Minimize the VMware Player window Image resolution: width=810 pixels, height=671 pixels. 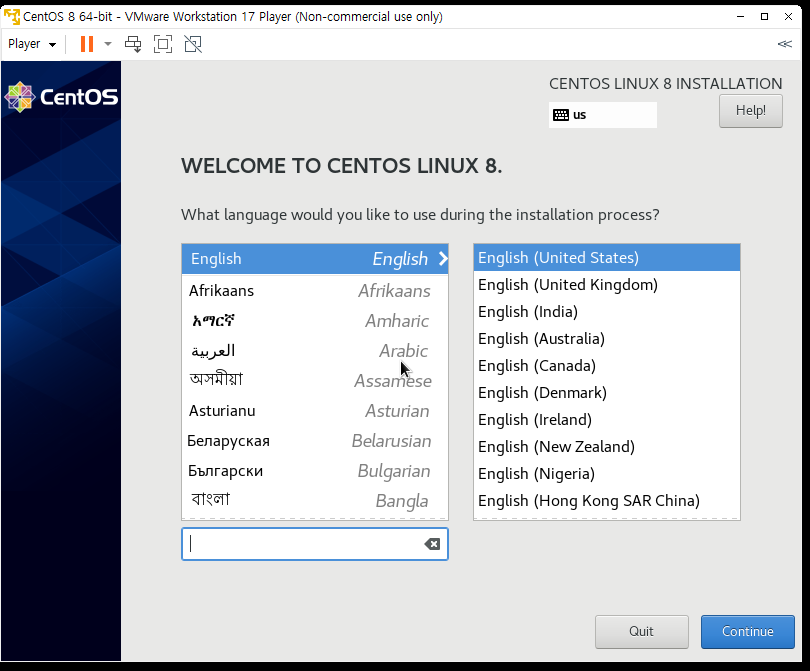point(740,17)
